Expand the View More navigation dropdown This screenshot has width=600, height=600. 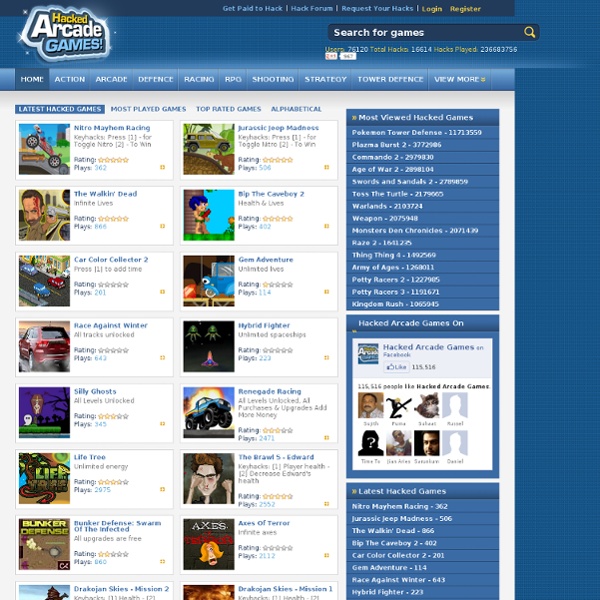coord(459,79)
